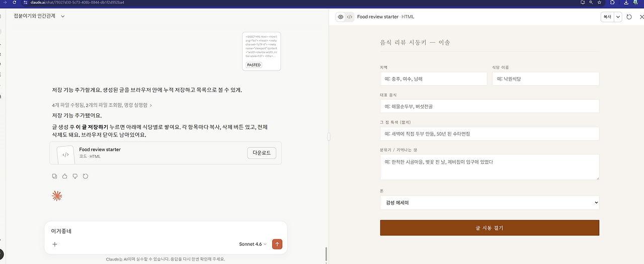Click the install app icon in address bar
This screenshot has height=264, width=644.
582,3
